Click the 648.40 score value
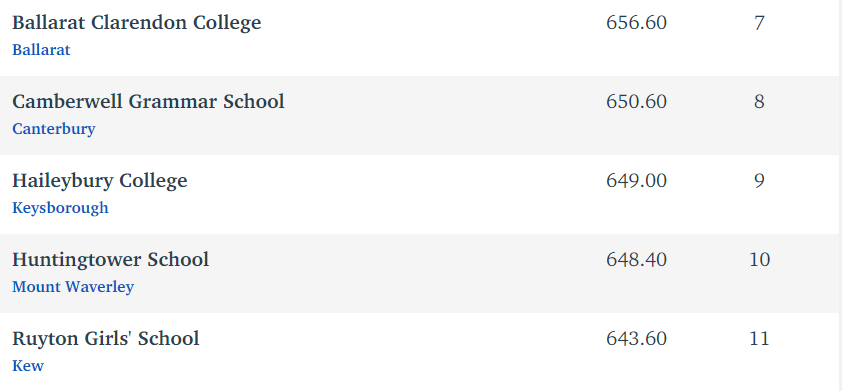The height and width of the screenshot is (391, 842). pyautogui.click(x=636, y=259)
